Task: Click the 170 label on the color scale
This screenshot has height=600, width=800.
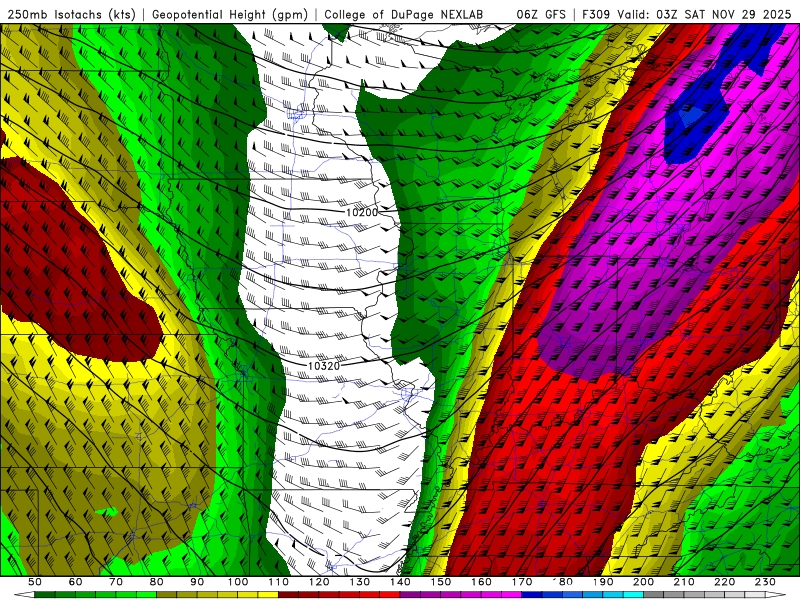Action: (522, 582)
